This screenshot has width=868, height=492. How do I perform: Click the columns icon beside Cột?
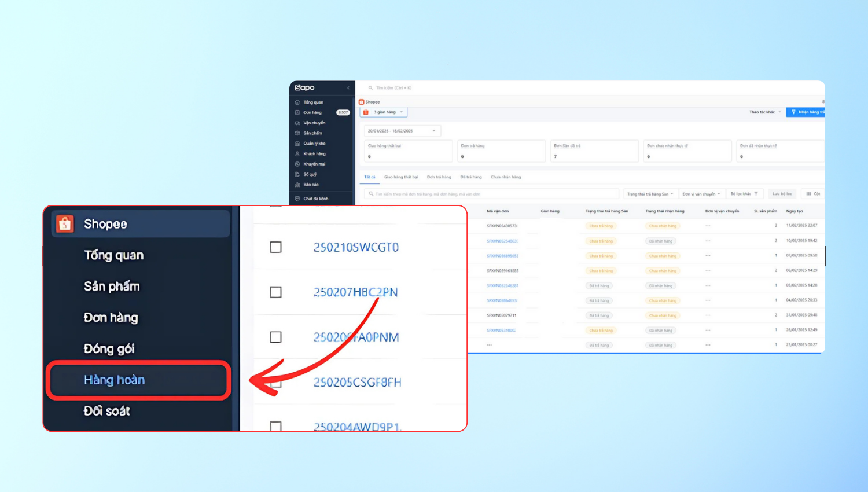(x=808, y=194)
